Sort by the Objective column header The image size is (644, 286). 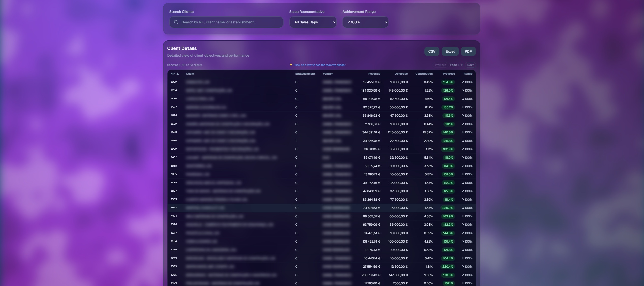tap(401, 74)
